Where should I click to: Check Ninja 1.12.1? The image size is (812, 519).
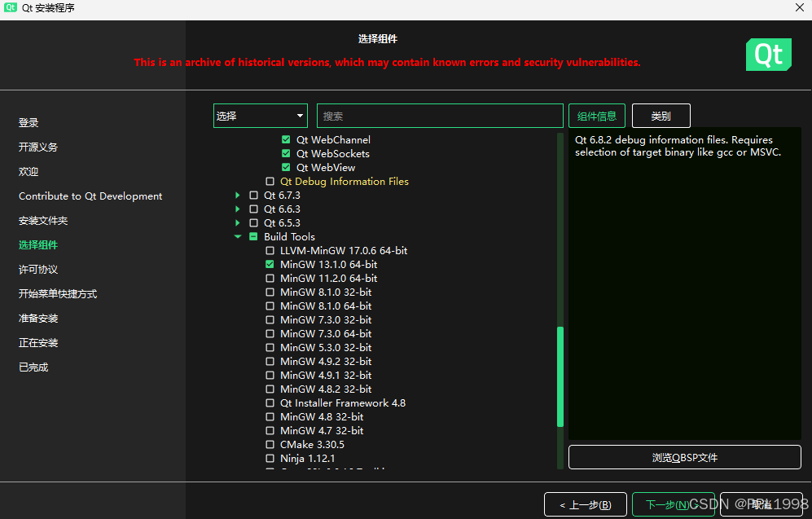[270, 459]
